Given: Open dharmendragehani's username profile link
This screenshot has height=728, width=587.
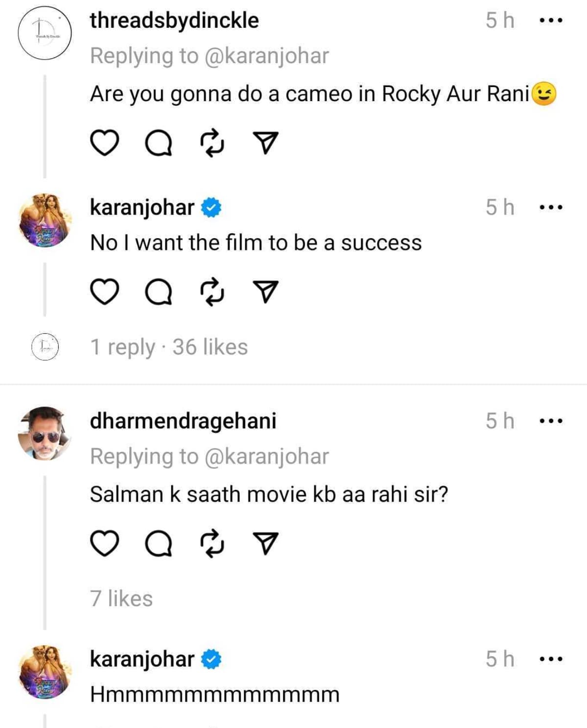Looking at the screenshot, I should 183,421.
